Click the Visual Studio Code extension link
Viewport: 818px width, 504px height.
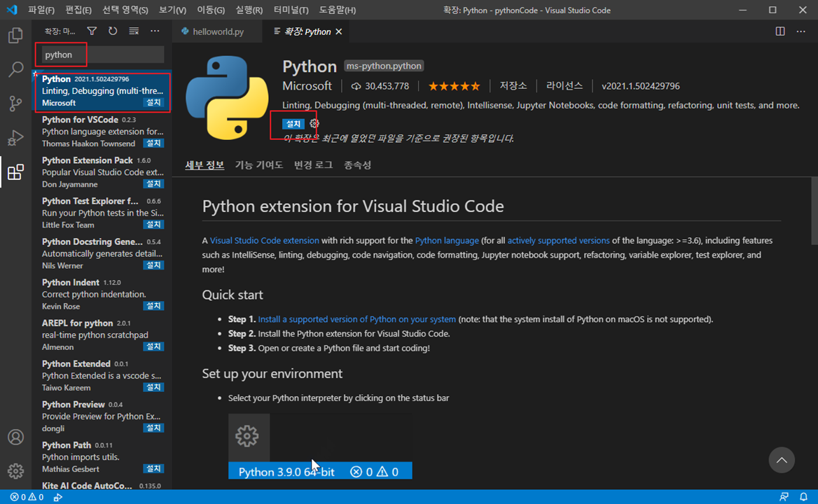[265, 240]
